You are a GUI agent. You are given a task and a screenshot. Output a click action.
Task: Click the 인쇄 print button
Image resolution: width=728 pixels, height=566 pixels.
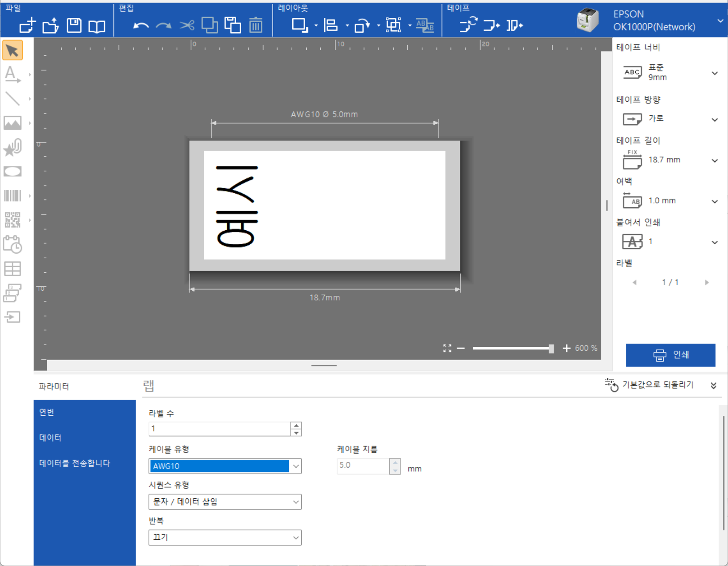(x=671, y=355)
